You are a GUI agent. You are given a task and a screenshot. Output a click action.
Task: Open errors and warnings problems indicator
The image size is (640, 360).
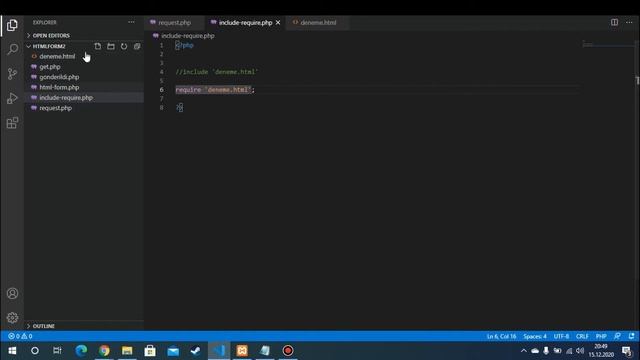[x=20, y=336]
